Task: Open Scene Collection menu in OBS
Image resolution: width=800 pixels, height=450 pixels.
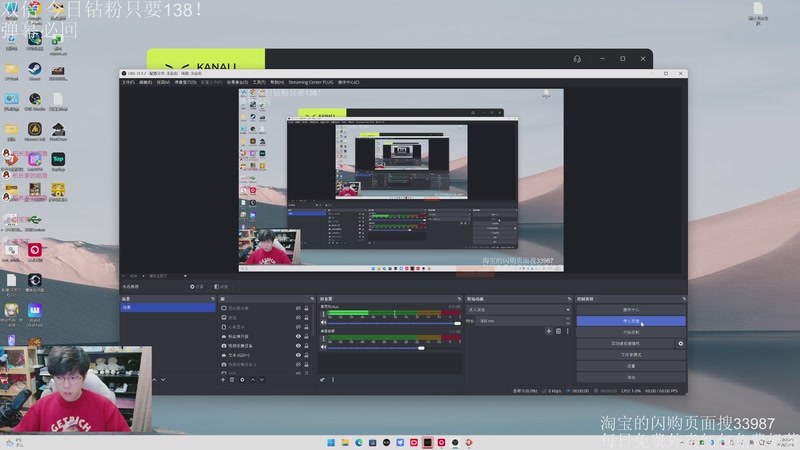Action: click(237, 82)
